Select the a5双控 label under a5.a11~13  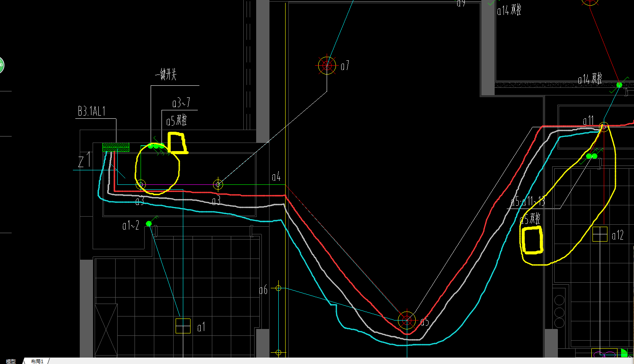point(530,219)
